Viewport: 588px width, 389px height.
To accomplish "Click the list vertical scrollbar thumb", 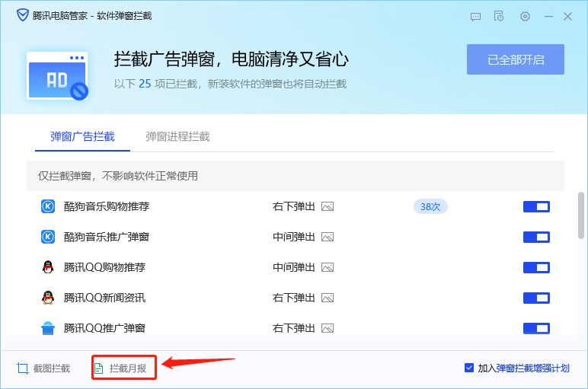I will tap(581, 215).
